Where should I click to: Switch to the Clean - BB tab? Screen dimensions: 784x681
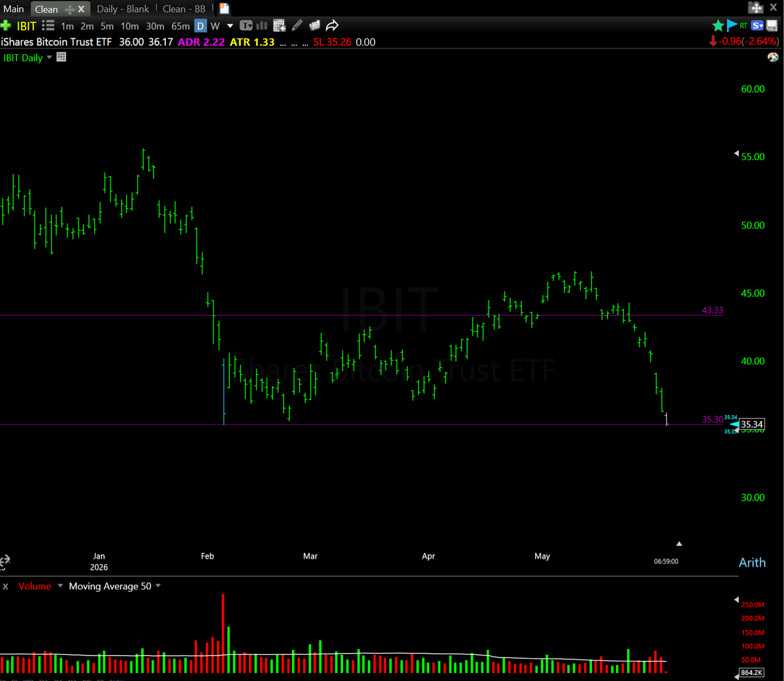[184, 9]
